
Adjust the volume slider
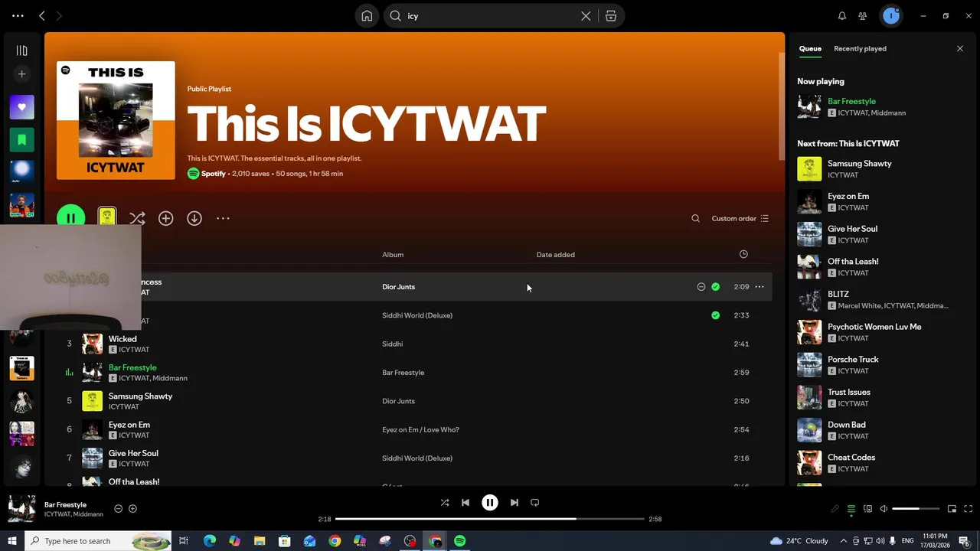916,509
